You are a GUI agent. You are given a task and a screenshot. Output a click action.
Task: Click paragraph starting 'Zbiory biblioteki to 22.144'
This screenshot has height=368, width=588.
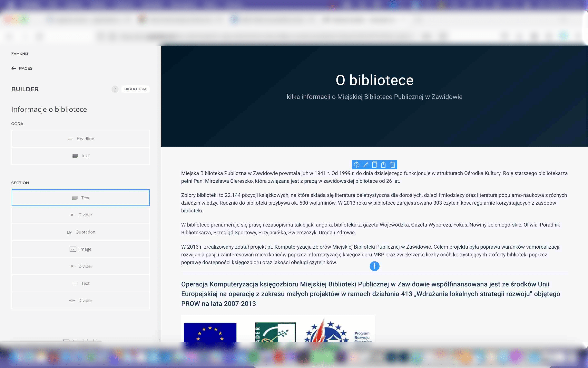click(374, 203)
